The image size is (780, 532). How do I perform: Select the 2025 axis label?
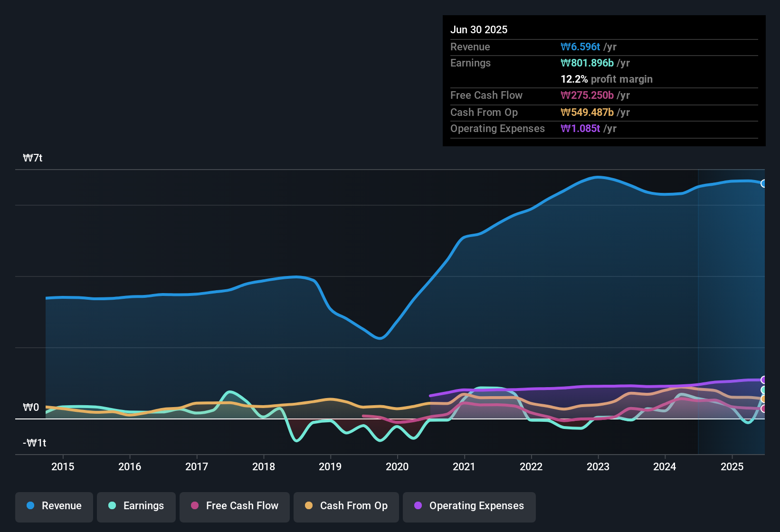pyautogui.click(x=732, y=467)
